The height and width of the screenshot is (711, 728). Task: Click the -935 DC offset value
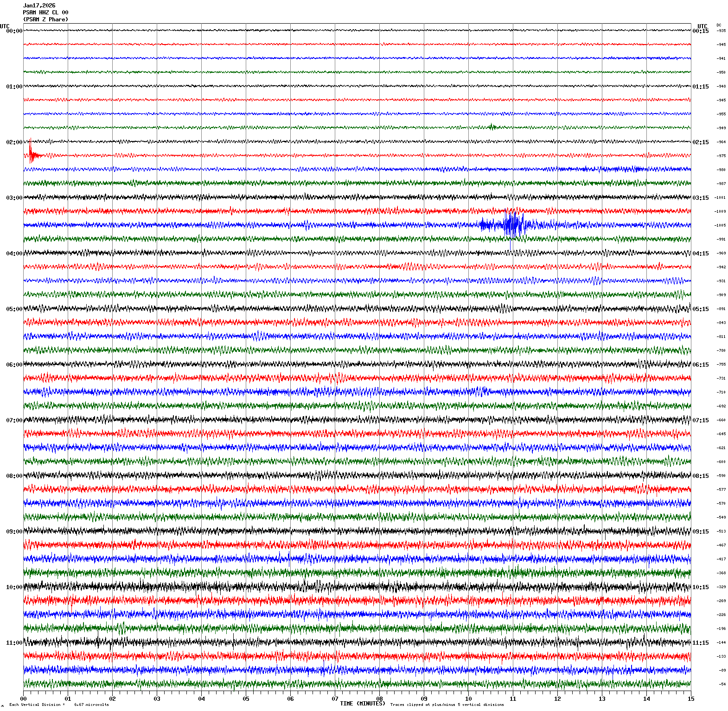pos(721,31)
